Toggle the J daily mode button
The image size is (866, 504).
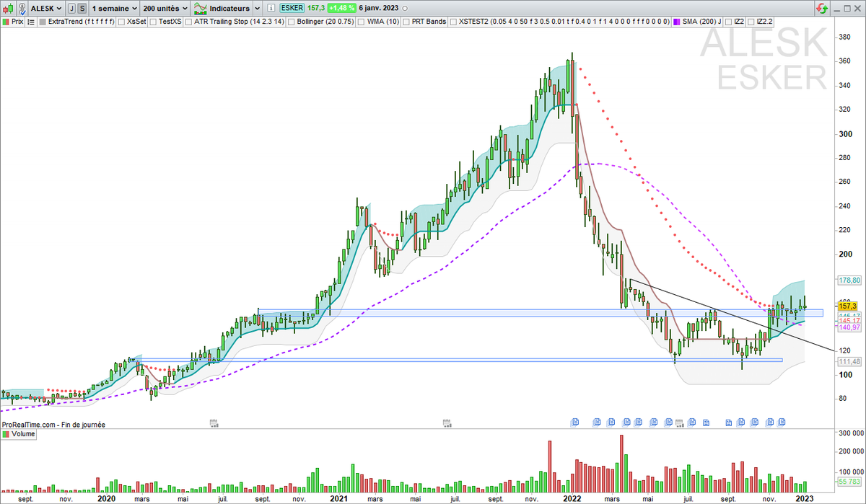point(71,9)
